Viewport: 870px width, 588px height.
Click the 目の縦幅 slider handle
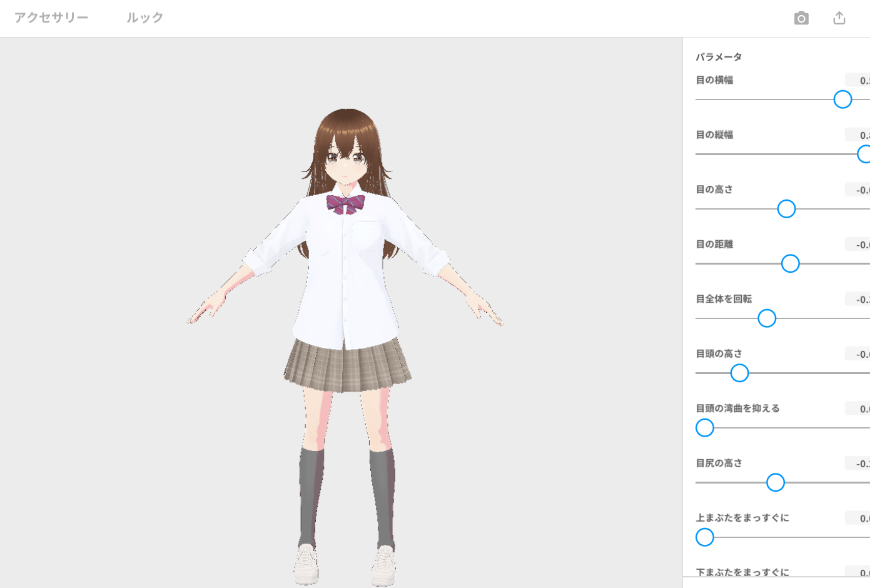864,154
